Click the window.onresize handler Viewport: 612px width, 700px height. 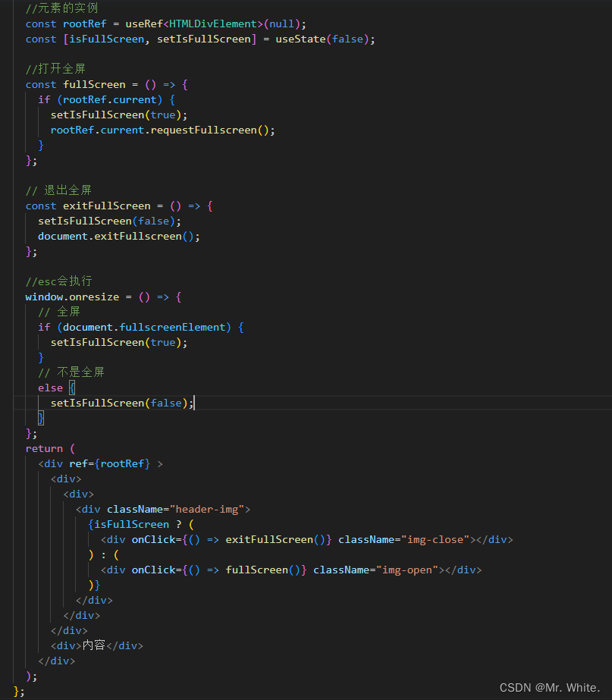click(72, 297)
